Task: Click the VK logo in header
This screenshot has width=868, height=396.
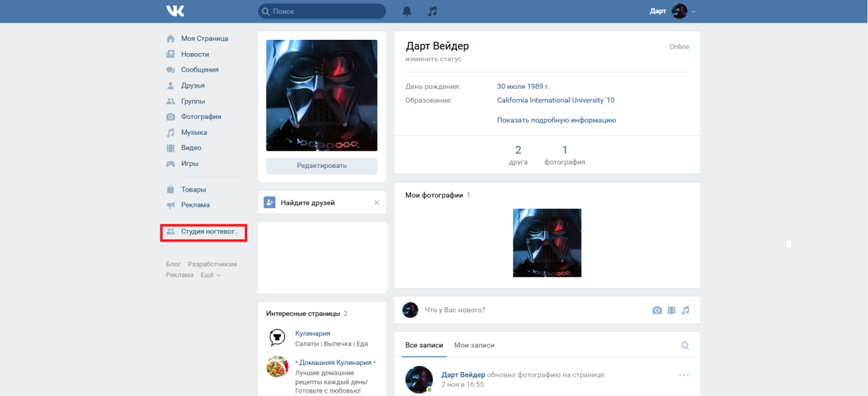Action: [175, 11]
